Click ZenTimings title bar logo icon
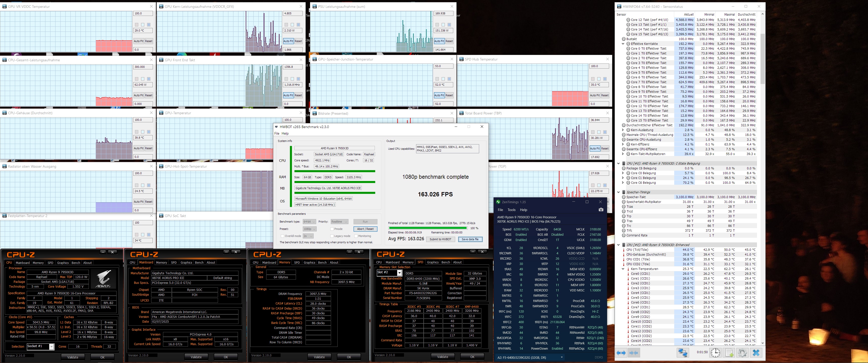This screenshot has width=868, height=363. (x=498, y=202)
